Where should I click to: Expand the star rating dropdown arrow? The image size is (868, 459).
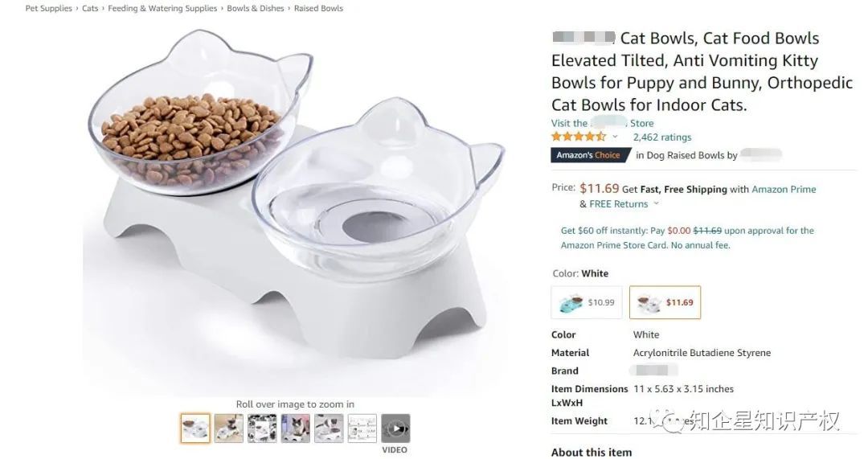[615, 137]
